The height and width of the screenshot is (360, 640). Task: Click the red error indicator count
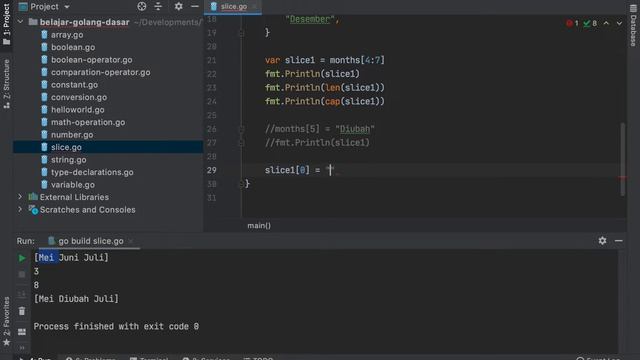pos(572,23)
